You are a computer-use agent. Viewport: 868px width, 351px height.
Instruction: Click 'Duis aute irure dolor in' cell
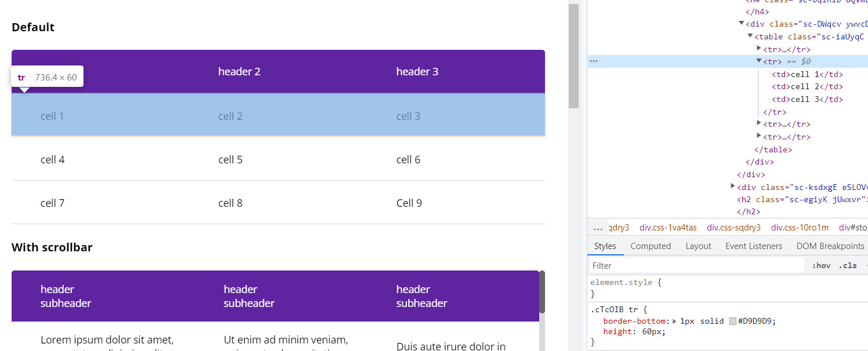coord(451,346)
